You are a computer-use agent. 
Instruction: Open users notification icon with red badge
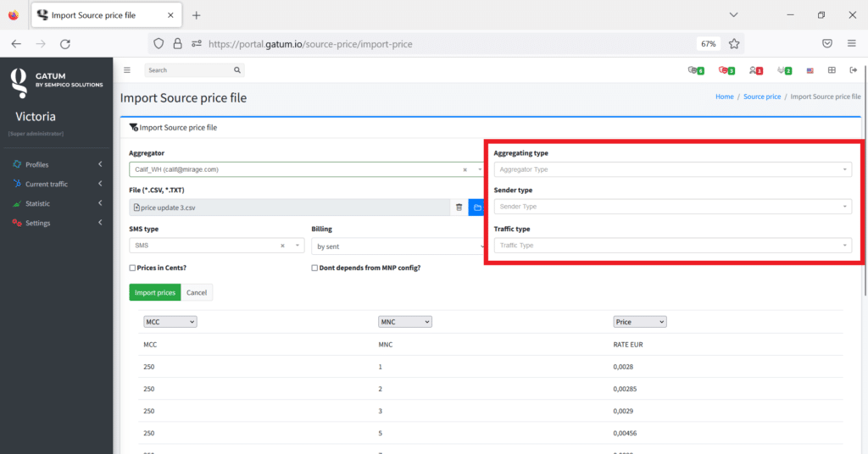pos(754,70)
